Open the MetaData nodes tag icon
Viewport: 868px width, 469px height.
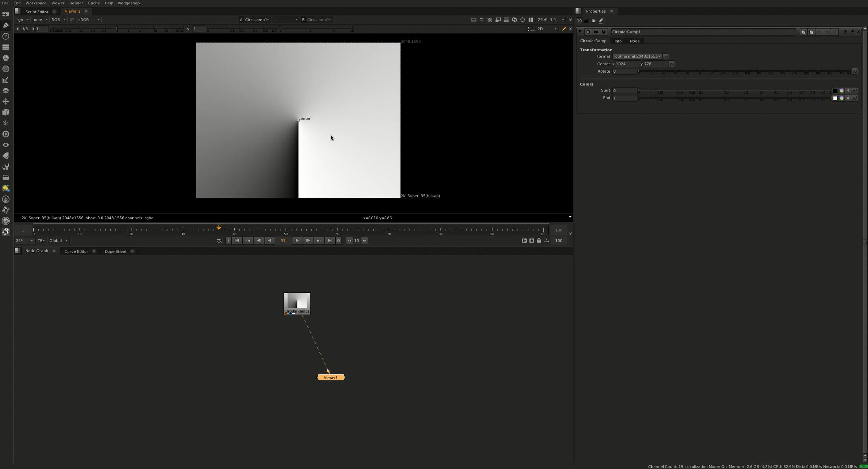point(6,156)
